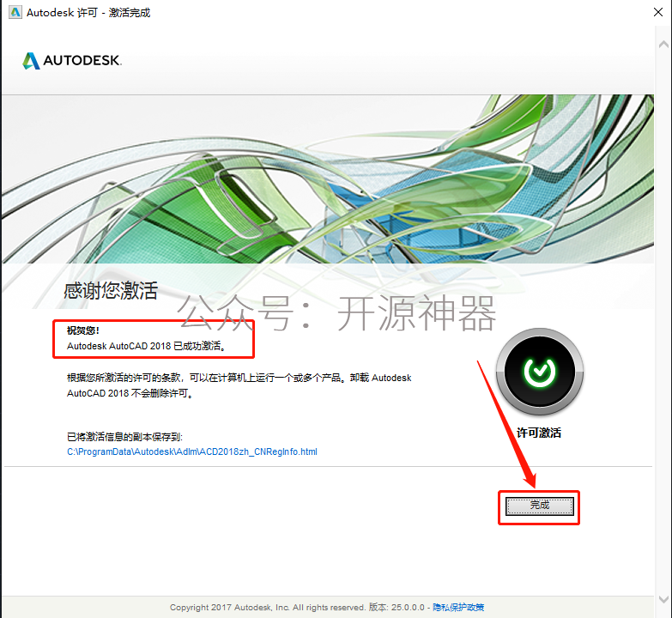The height and width of the screenshot is (618, 672).
Task: Click scrollbar down arrow
Action: (663, 599)
